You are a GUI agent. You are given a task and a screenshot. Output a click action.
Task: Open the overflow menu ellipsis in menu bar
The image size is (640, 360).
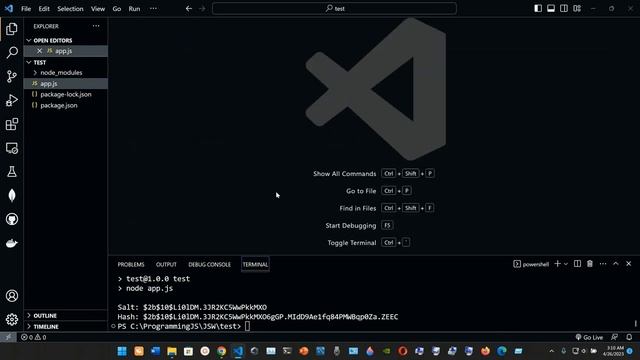[153, 9]
